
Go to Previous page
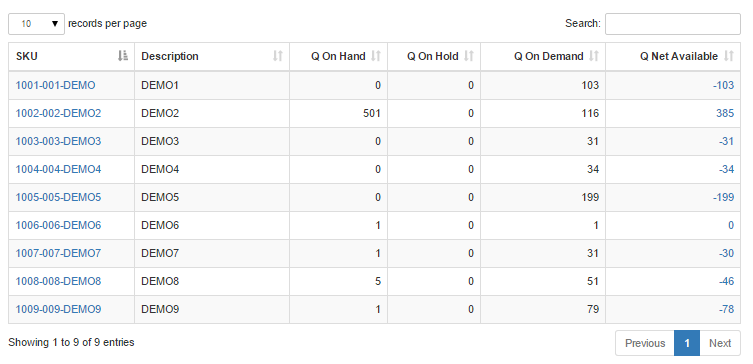[x=645, y=343]
